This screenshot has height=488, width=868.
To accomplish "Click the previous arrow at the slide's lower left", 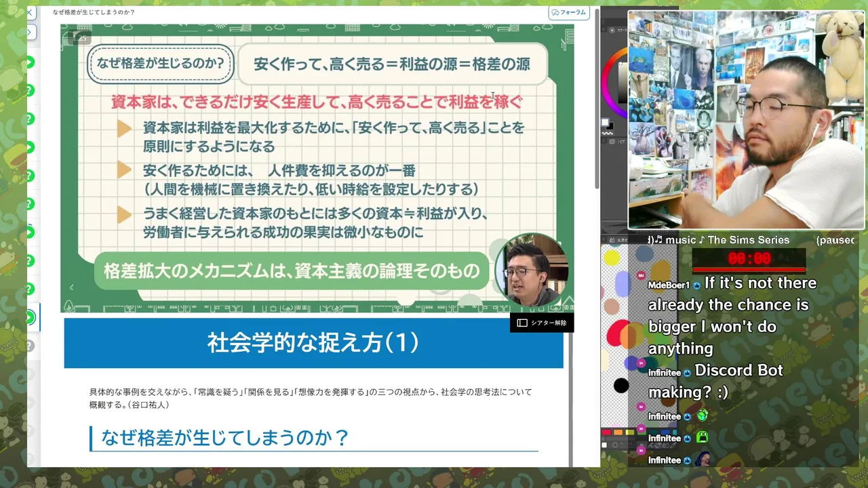I will pos(72,287).
